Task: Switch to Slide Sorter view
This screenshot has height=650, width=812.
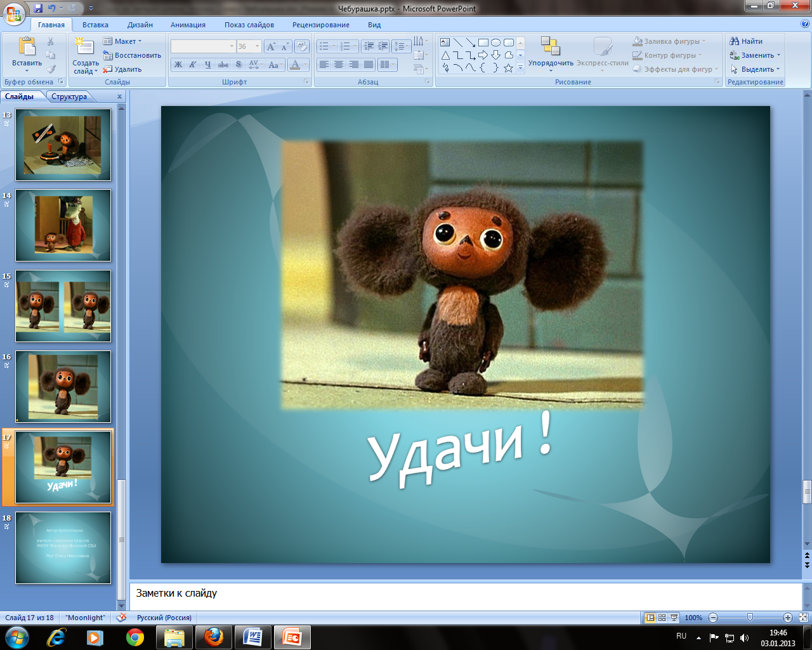Action: point(662,618)
